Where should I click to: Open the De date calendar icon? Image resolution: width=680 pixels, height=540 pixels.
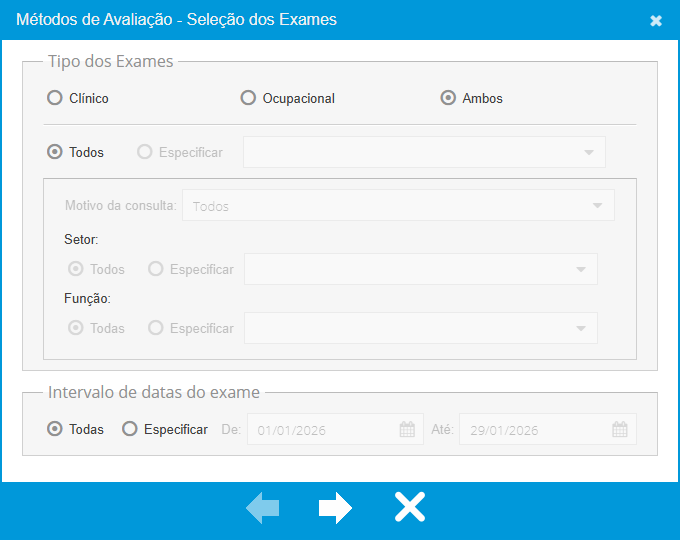coord(407,430)
